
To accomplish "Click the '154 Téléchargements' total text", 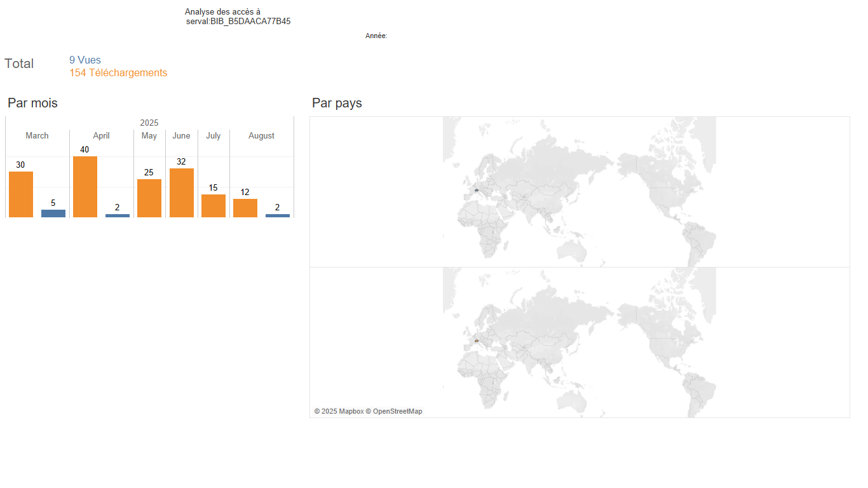I will (x=118, y=73).
